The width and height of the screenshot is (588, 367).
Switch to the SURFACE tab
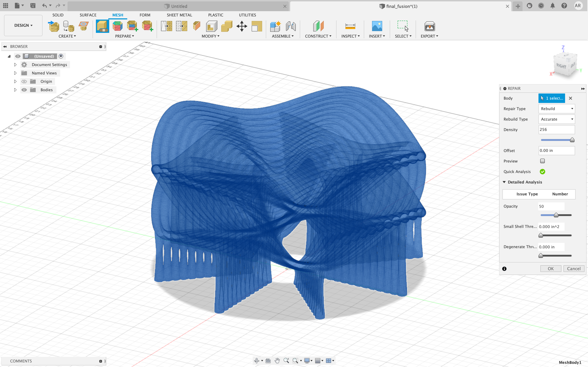pyautogui.click(x=88, y=15)
